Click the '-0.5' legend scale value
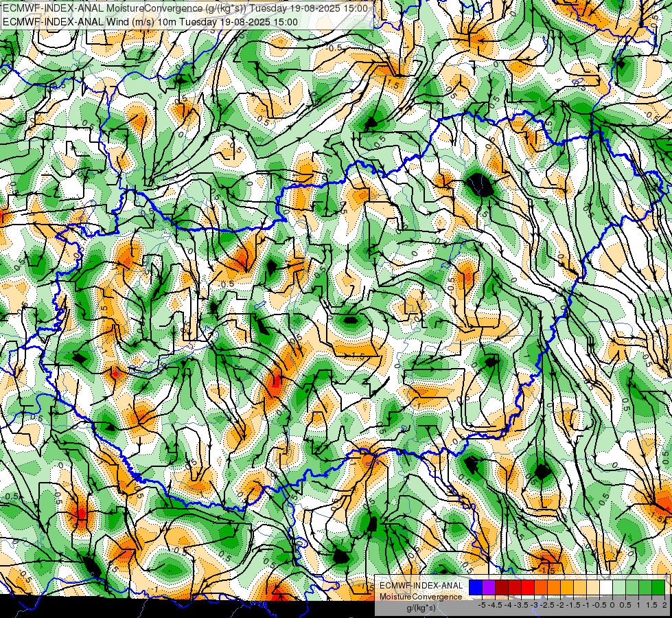The height and width of the screenshot is (618, 672). [599, 605]
